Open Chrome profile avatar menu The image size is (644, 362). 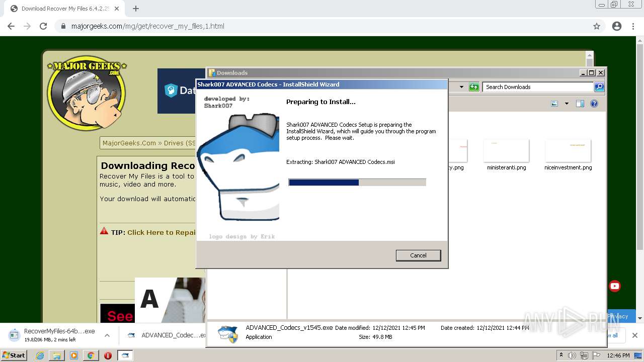click(x=617, y=26)
